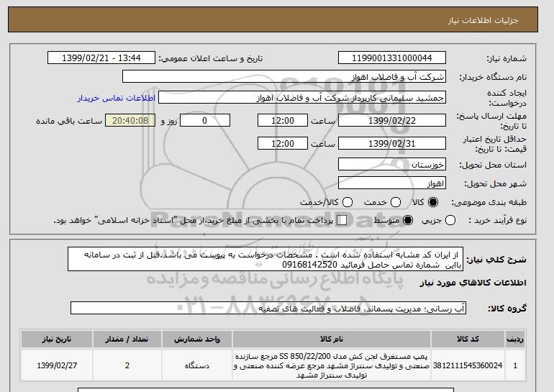Image resolution: width=554 pixels, height=392 pixels.
Task: Click the response deadline date 1399/02/22
Action: (x=392, y=120)
